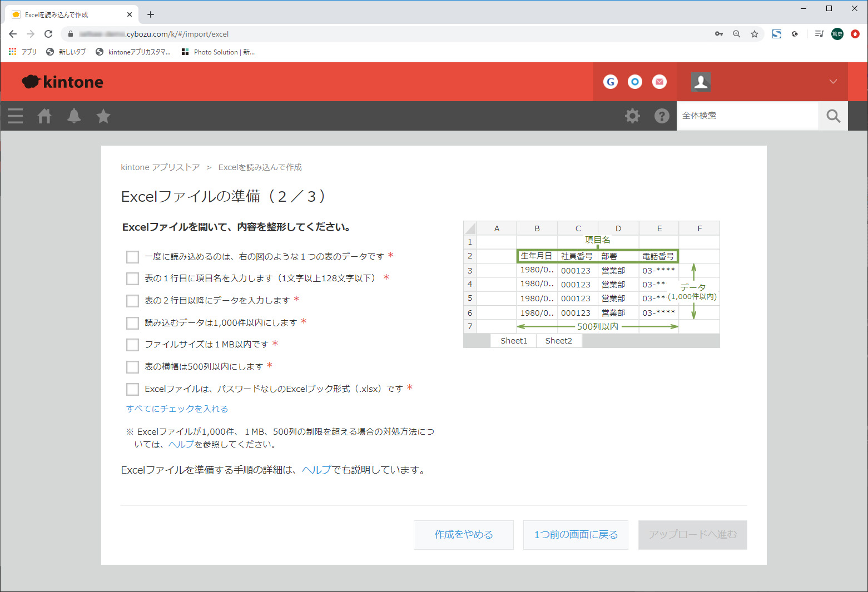
Task: Check 読み込むデータは1,000件以内 checkbox
Action: tap(132, 323)
